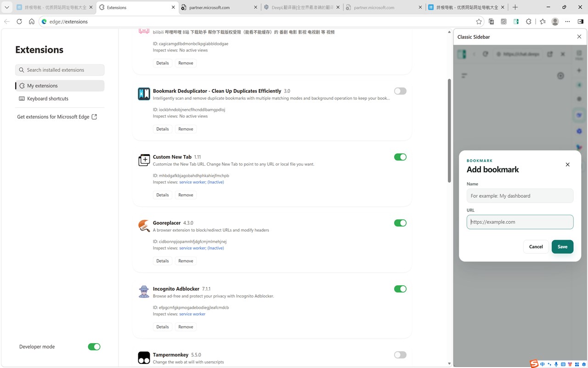Open a new tab with plus button
Screen dimensions: 588x368
[x=515, y=7]
